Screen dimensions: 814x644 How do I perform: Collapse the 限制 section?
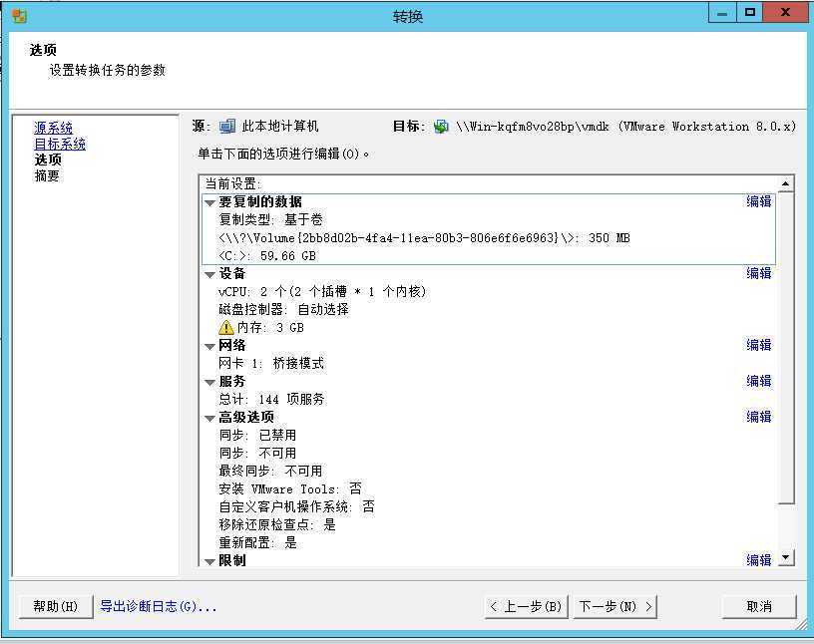coord(209,561)
